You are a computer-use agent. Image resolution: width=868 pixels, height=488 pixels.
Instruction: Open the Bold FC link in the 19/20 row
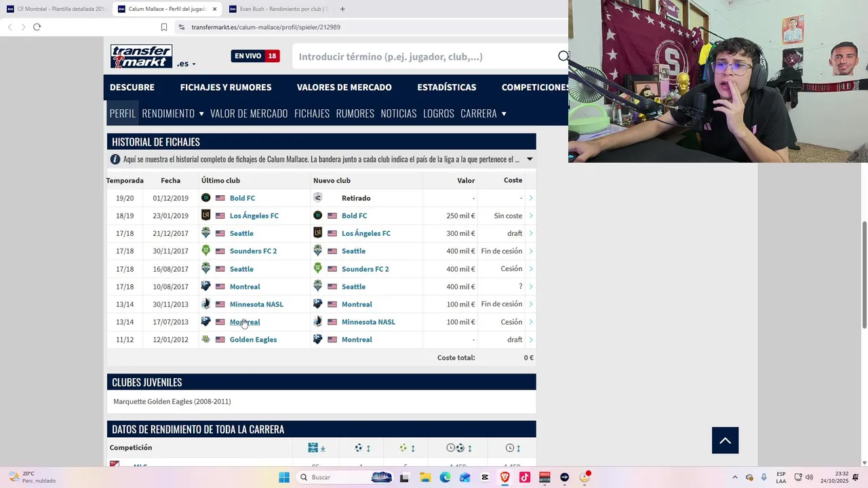click(x=242, y=198)
